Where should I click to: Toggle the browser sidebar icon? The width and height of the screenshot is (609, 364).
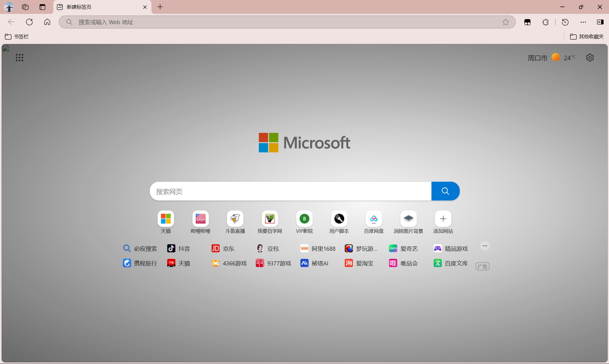tap(600, 22)
